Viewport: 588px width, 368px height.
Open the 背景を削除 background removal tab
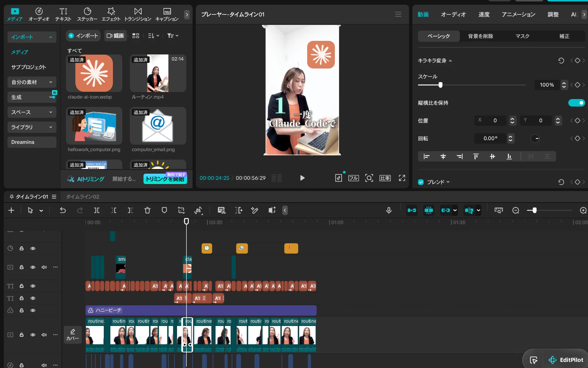[x=480, y=36]
